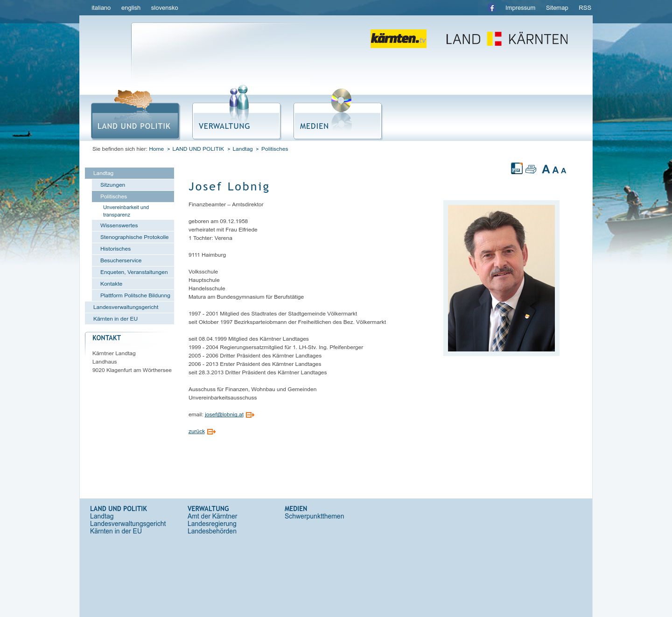Click Amt der Kärntner Landesregierung in footer
Screen dimensions: 672x617
pyautogui.click(x=212, y=520)
